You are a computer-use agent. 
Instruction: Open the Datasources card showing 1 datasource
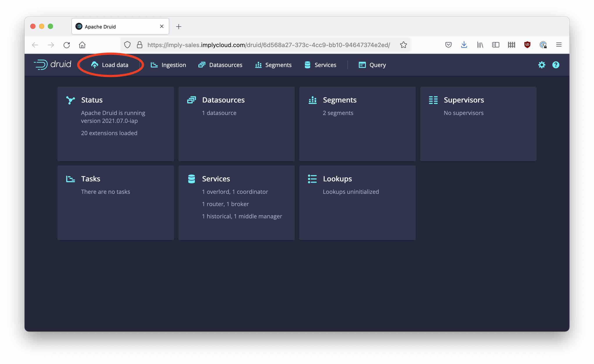coord(236,124)
